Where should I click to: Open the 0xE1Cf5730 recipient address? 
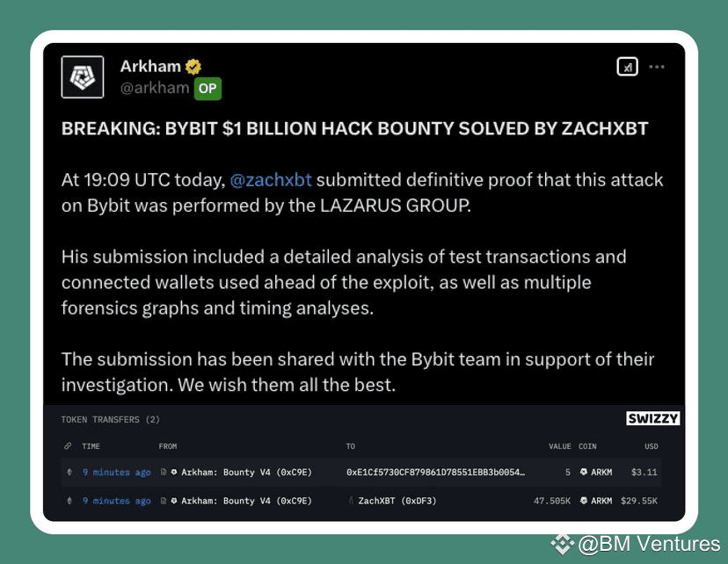click(435, 473)
